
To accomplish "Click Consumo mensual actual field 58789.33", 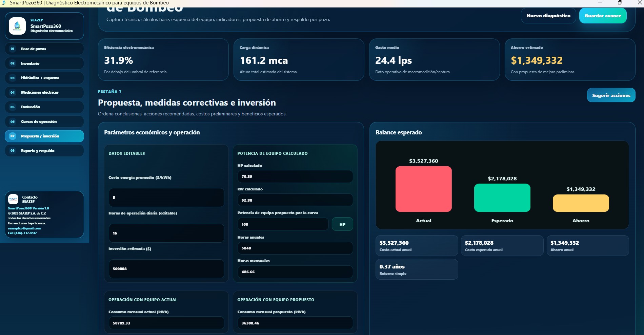I will click(x=166, y=323).
